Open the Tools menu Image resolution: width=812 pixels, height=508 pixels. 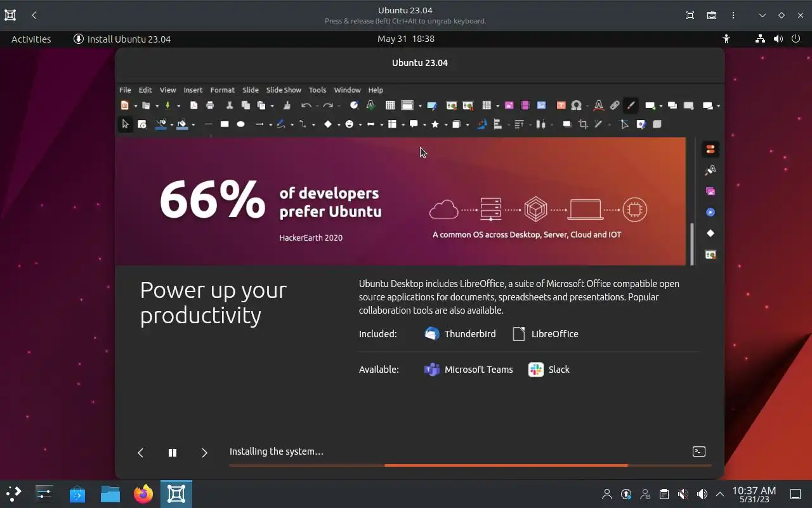pos(317,90)
